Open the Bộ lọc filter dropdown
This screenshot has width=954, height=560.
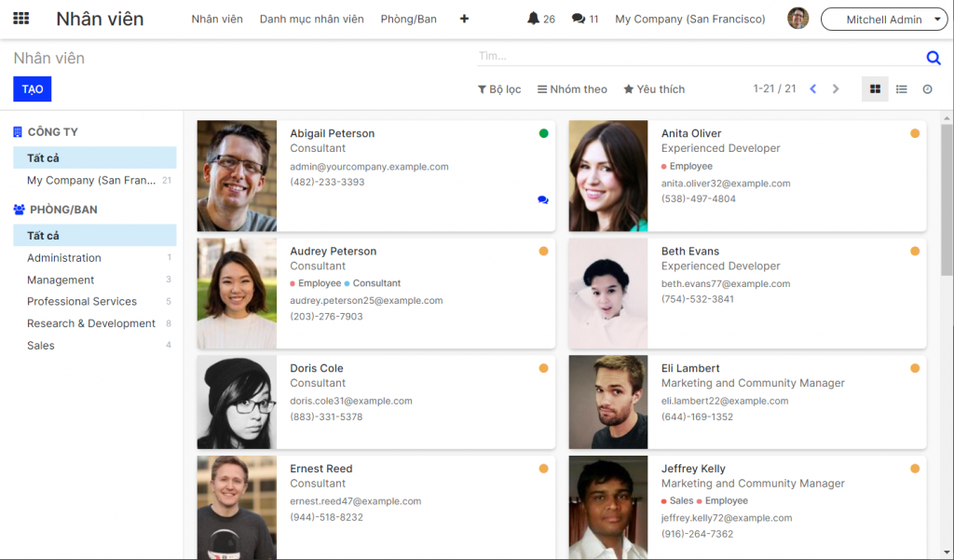point(499,89)
